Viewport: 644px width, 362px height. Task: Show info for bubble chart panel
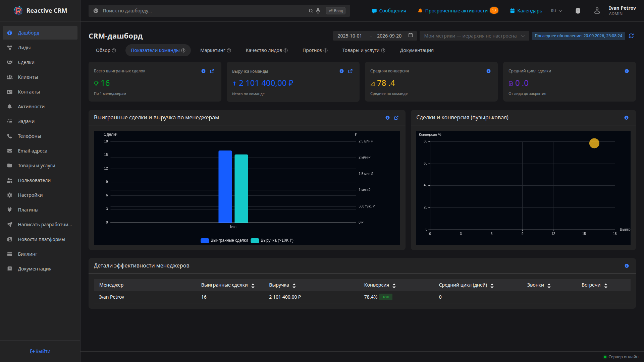click(626, 118)
